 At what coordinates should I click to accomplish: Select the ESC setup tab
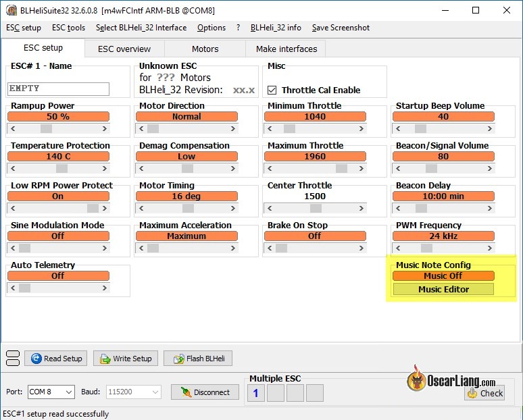(43, 48)
